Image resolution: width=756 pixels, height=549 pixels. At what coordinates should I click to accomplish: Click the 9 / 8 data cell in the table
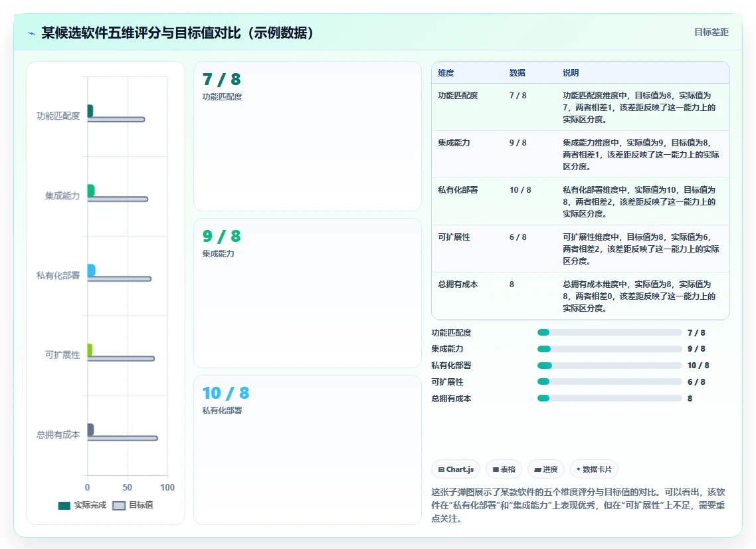coord(518,143)
